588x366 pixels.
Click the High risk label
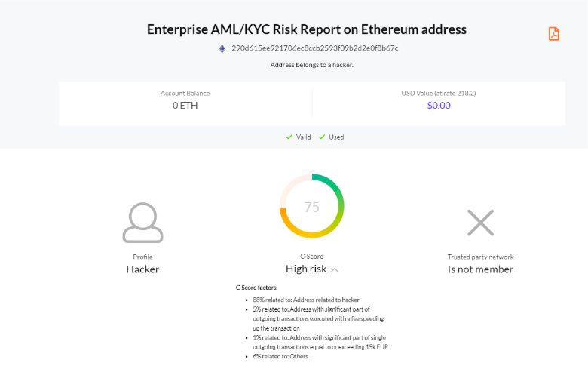[306, 269]
